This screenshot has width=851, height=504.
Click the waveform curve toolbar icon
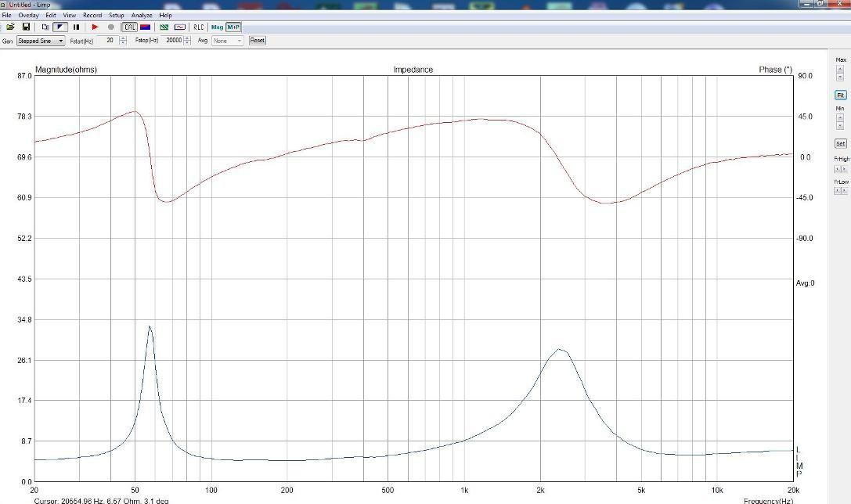point(179,27)
